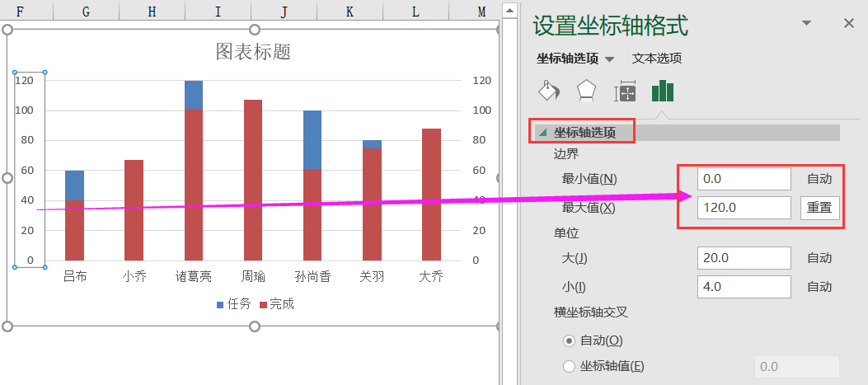Select column header L
Image resolution: width=868 pixels, height=385 pixels.
pyautogui.click(x=415, y=11)
